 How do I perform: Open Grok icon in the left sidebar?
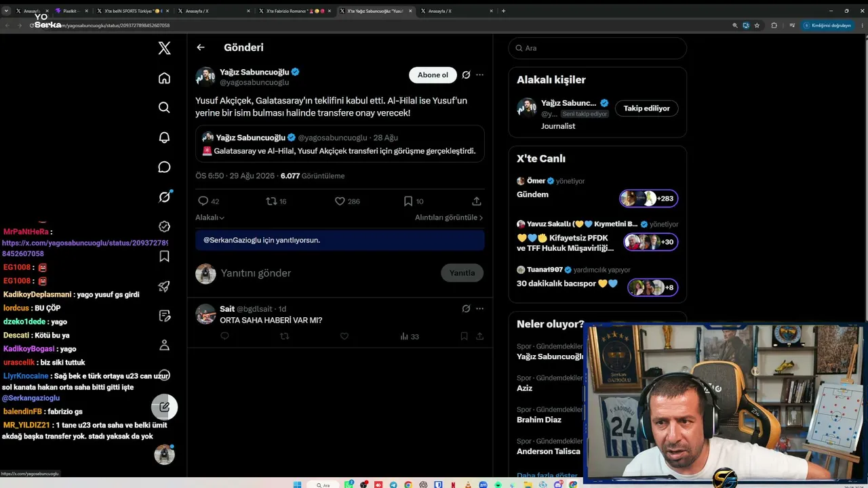tap(164, 197)
